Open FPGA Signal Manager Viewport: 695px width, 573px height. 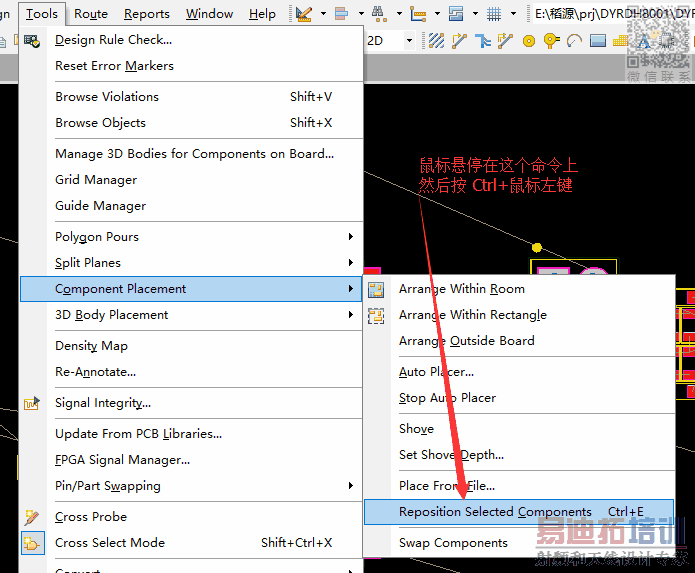191,460
